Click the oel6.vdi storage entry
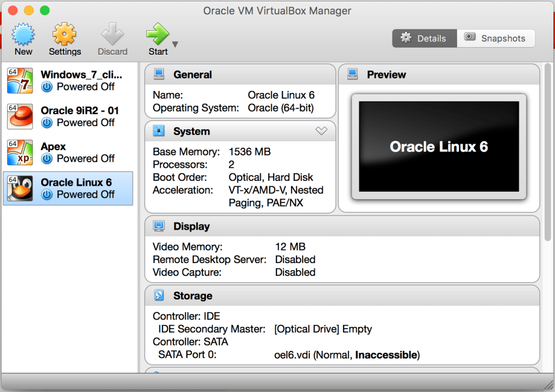Image resolution: width=555 pixels, height=392 pixels. coord(347,355)
